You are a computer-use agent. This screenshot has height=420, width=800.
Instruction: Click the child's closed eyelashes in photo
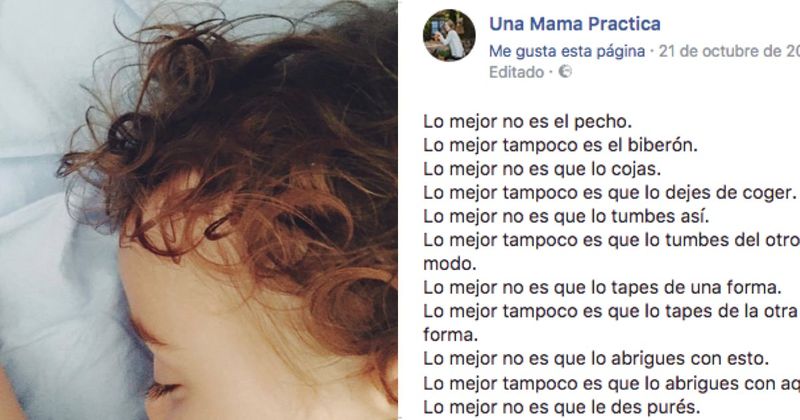pyautogui.click(x=164, y=390)
